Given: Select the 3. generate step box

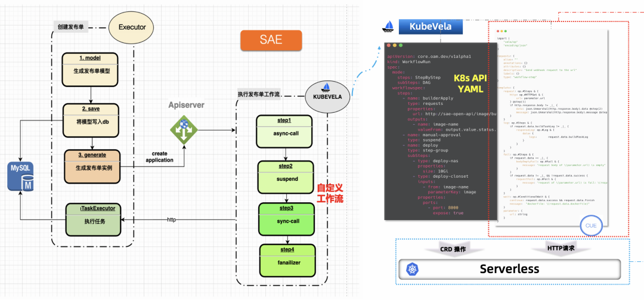Looking at the screenshot, I should [93, 166].
